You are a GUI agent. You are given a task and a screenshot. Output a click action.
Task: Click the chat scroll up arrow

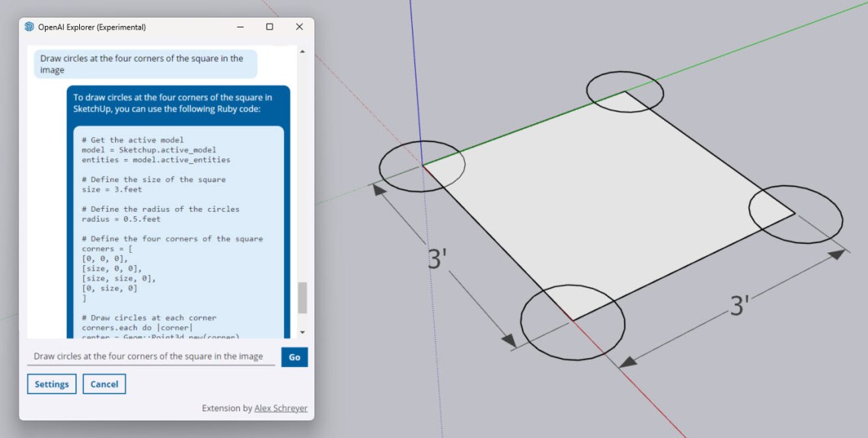pos(302,52)
